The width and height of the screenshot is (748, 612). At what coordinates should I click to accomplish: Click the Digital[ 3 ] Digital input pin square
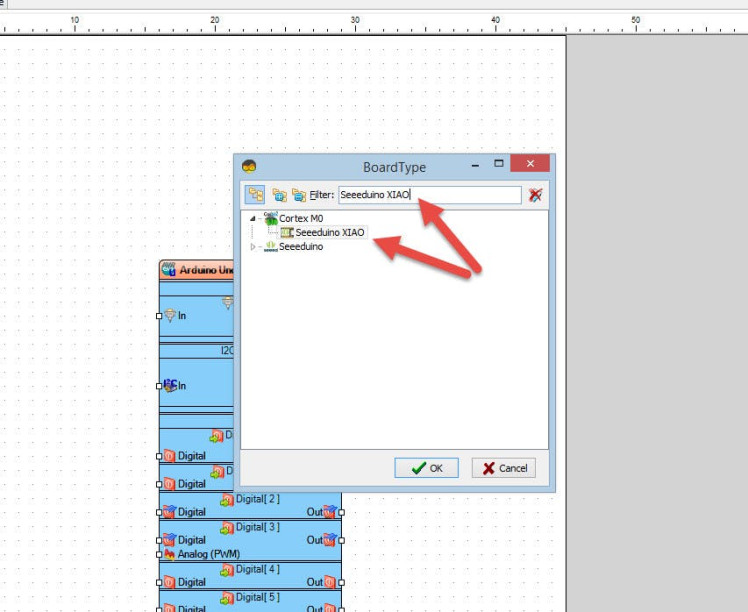[x=159, y=540]
